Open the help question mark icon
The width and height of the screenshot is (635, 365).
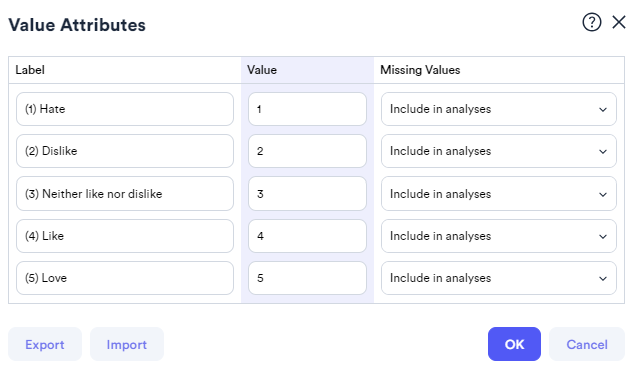pos(592,22)
